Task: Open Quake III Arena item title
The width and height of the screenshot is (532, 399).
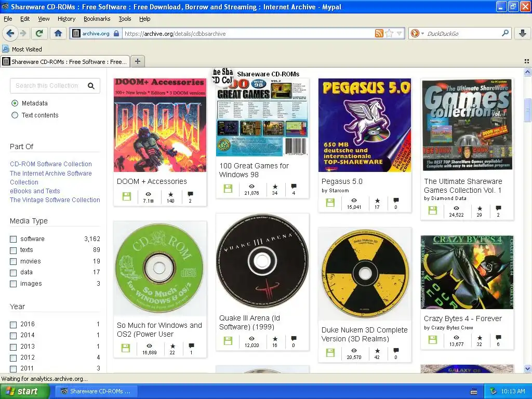Action: point(250,322)
